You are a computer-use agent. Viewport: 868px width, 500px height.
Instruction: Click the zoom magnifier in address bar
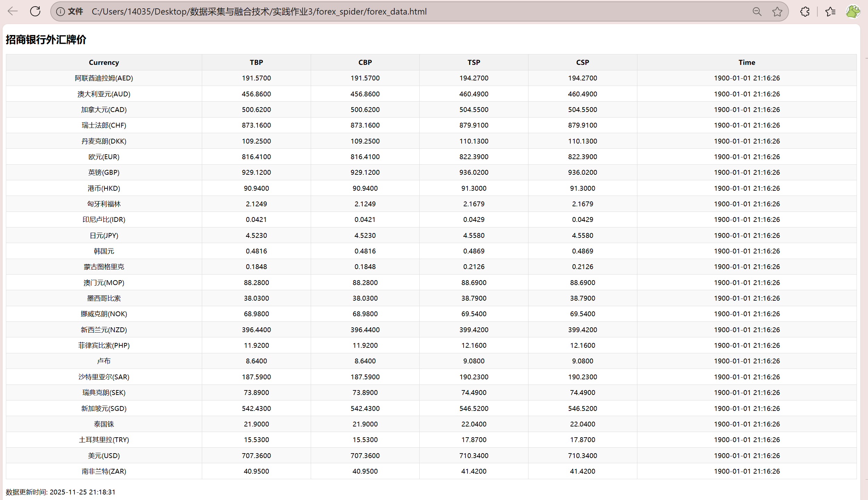[x=757, y=12]
